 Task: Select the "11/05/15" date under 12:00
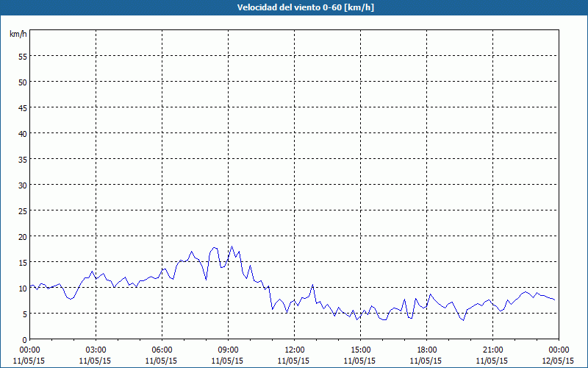293,361
